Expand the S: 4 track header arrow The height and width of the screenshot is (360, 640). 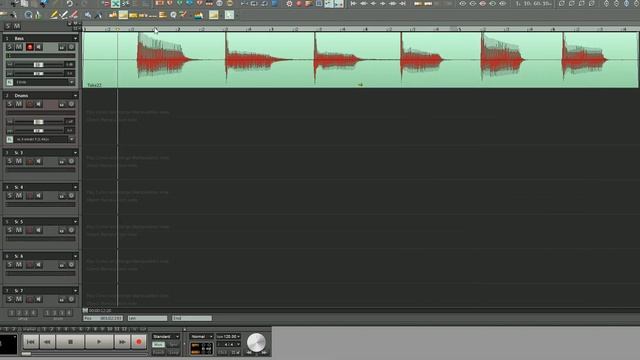coord(75,187)
